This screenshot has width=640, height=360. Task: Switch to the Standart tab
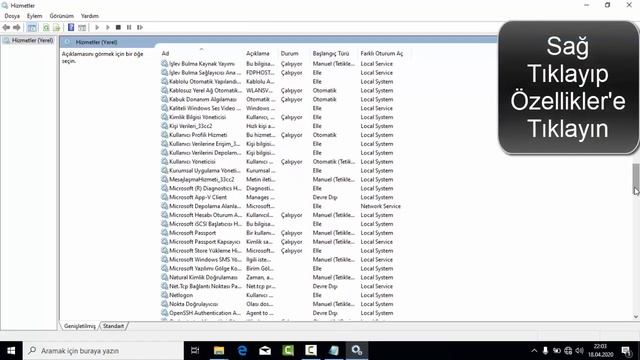point(113,326)
